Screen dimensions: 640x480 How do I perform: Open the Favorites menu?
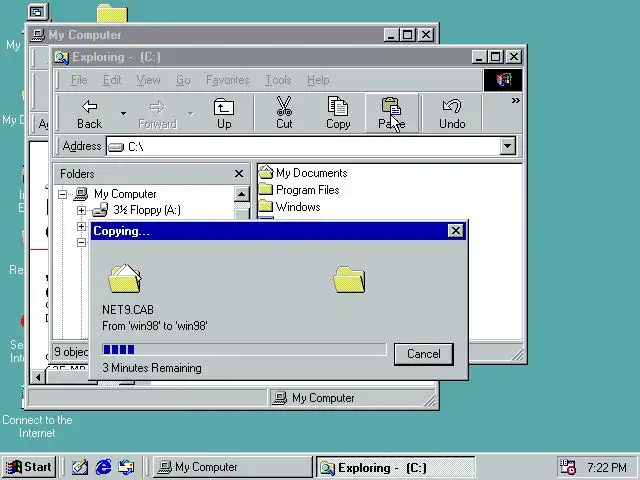tap(227, 80)
